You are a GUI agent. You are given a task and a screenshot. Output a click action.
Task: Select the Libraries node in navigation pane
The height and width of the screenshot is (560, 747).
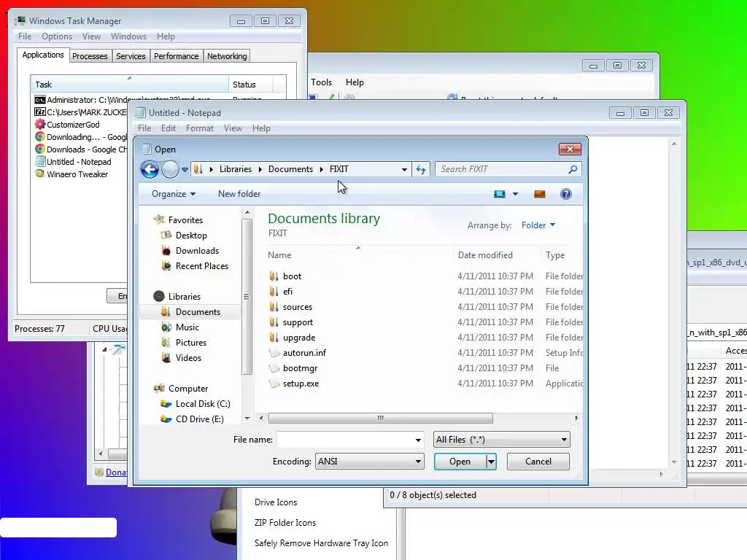click(x=184, y=296)
